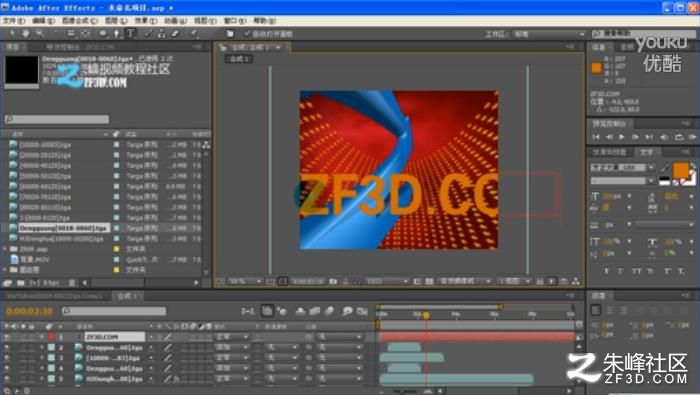Switch to the first timeline composition tab

[54, 296]
